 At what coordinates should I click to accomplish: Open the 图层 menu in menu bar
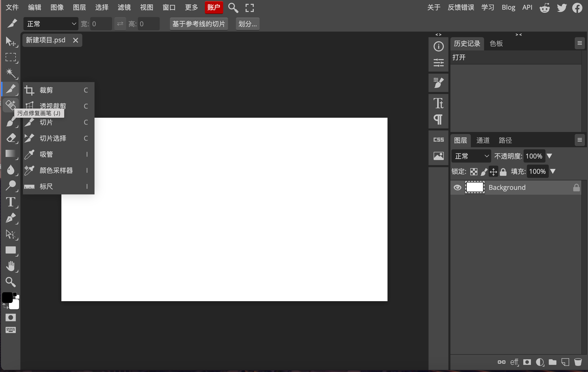79,7
